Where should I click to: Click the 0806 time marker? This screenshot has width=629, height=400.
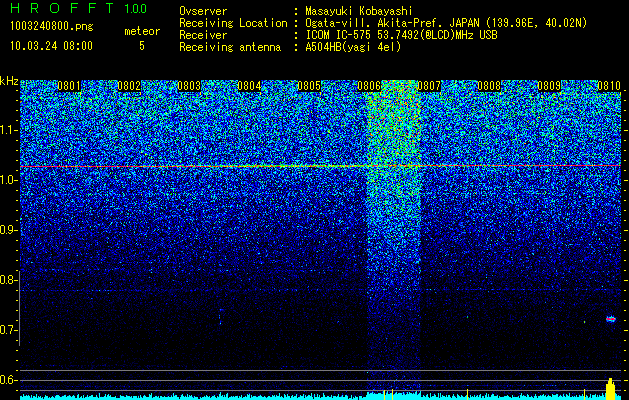369,86
